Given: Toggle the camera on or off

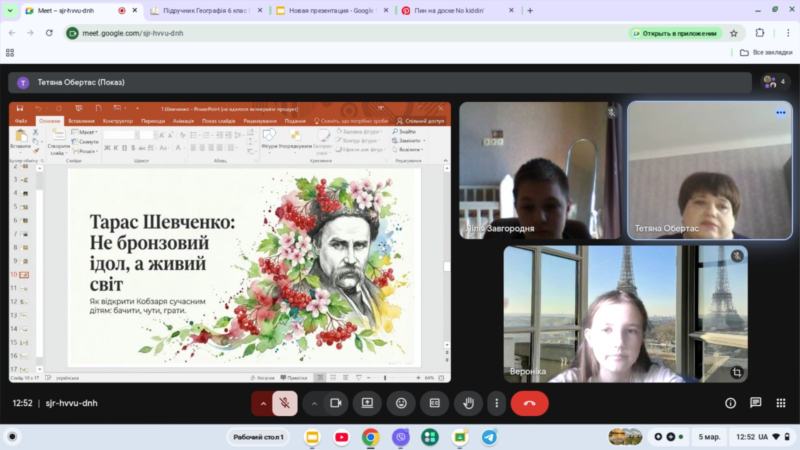Looking at the screenshot, I should tap(336, 403).
